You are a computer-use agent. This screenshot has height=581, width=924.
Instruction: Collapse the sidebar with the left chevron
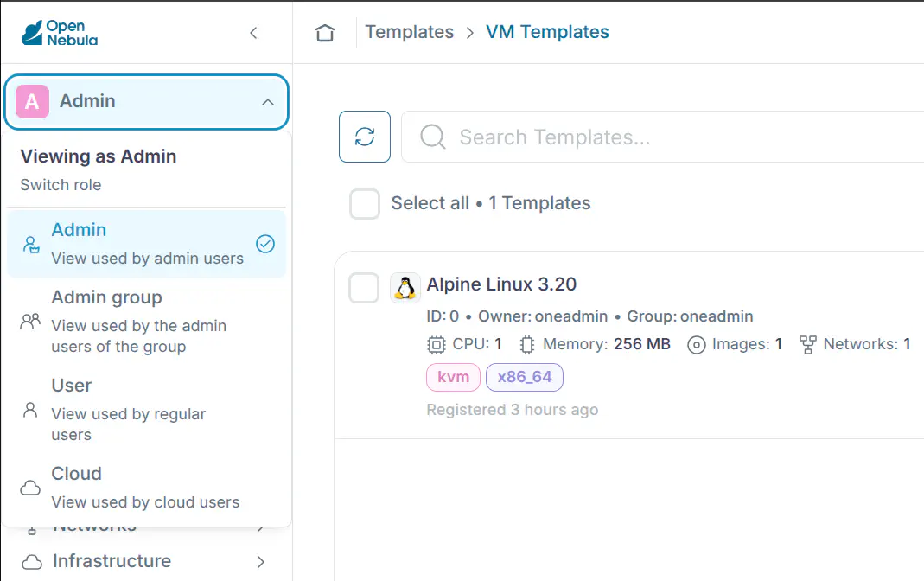click(253, 33)
